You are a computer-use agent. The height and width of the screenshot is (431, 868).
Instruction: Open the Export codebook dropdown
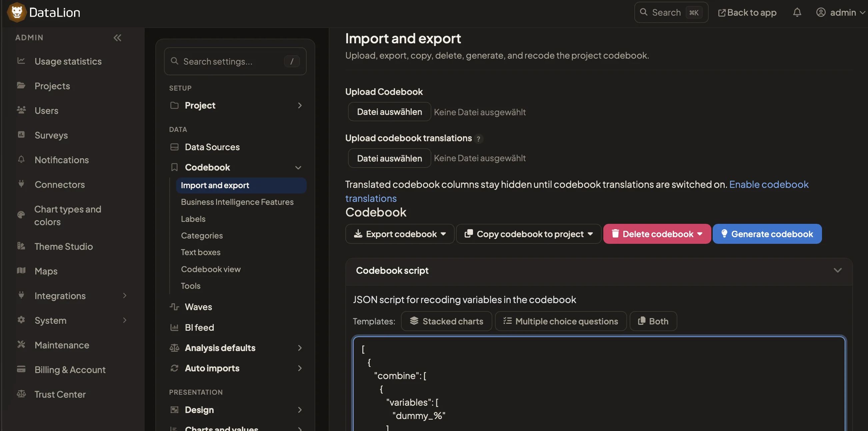click(400, 234)
